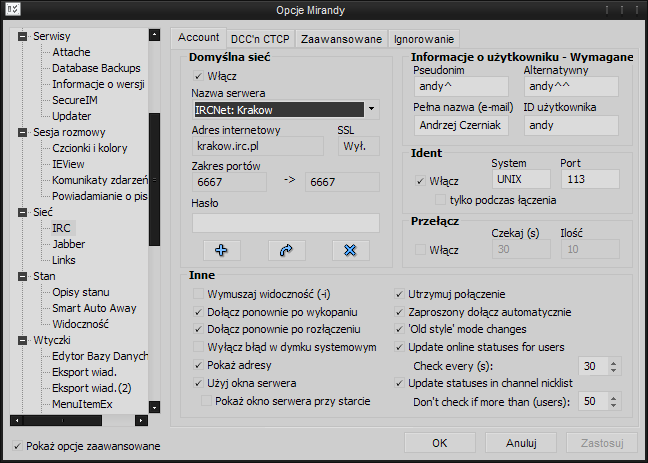Click the Pseudonim field
Screen dimensions: 648x463
tap(461, 86)
